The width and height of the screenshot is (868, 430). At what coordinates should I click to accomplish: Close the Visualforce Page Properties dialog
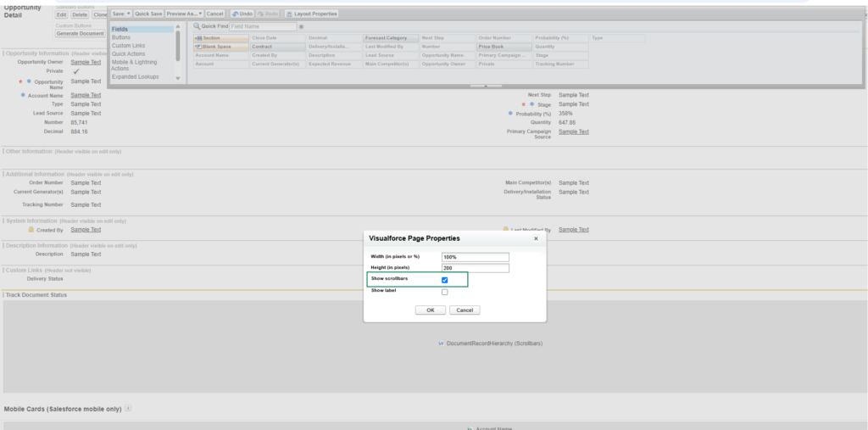536,239
